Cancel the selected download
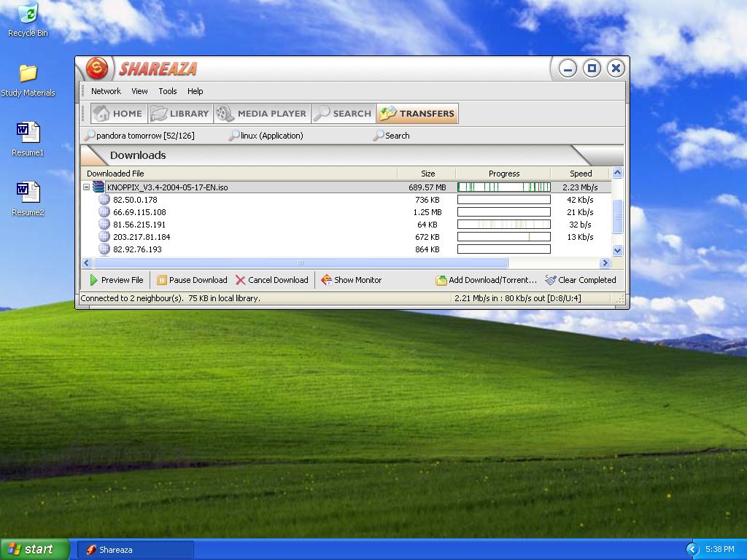 (x=271, y=280)
